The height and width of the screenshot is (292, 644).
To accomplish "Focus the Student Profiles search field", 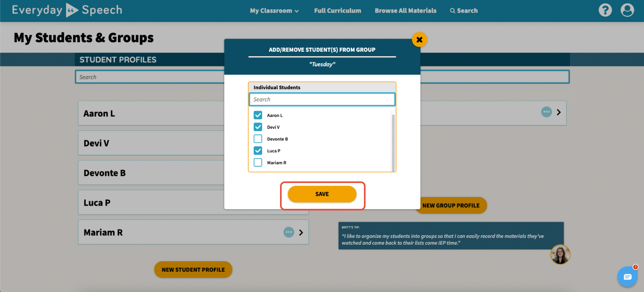I will pyautogui.click(x=322, y=77).
